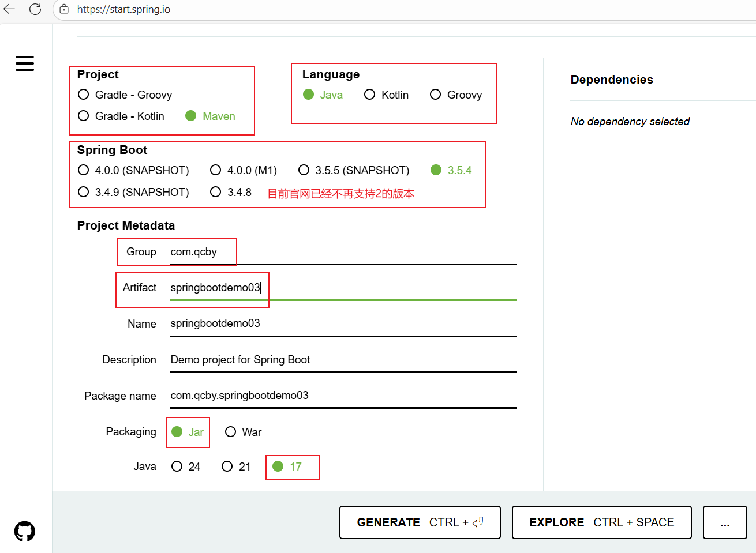Viewport: 756px width, 553px height.
Task: Pick Spring Boot 3.5.5 (SNAPSHOT)
Action: (354, 170)
